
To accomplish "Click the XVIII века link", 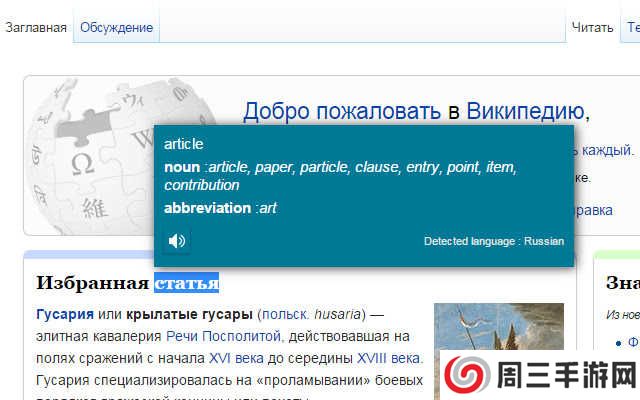I will (389, 358).
